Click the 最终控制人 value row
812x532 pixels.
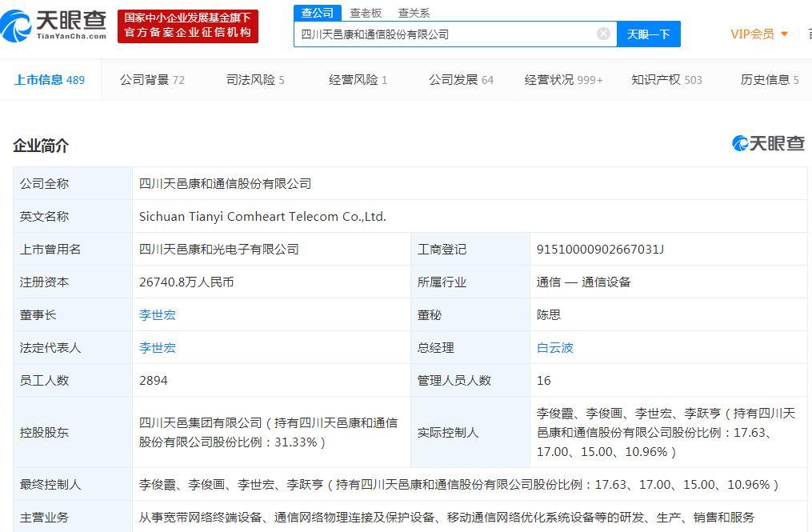click(470, 484)
